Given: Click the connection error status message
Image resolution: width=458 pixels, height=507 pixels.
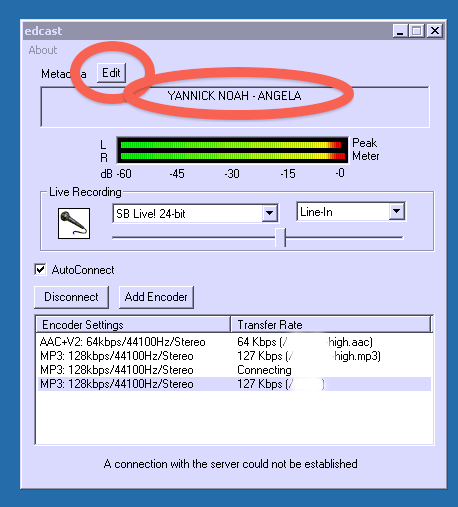Looking at the screenshot, I should pyautogui.click(x=230, y=464).
